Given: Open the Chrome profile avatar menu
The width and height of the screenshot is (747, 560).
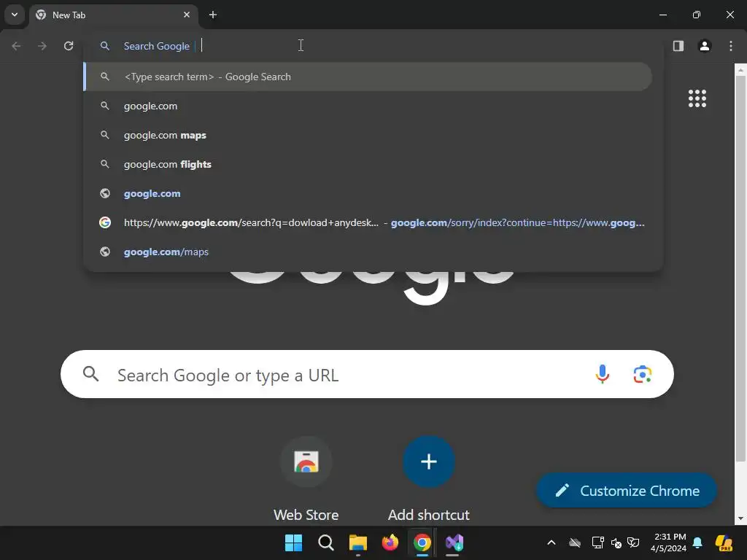Looking at the screenshot, I should pos(705,46).
